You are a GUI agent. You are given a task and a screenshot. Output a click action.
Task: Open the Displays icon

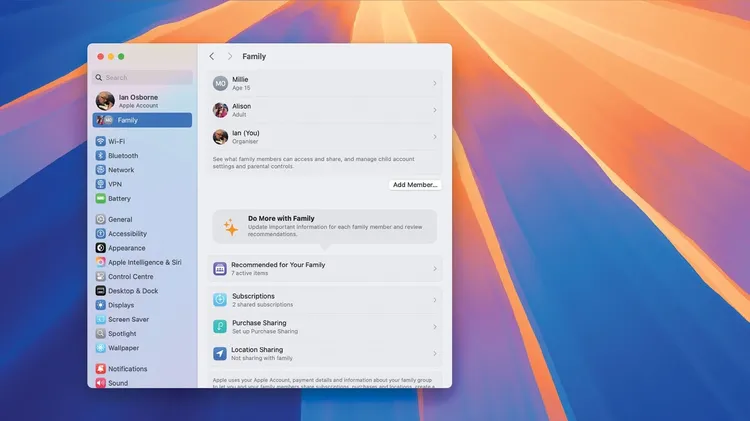[100, 305]
